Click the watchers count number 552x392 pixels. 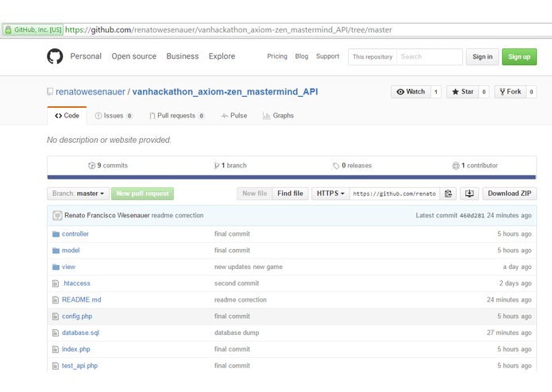(436, 92)
